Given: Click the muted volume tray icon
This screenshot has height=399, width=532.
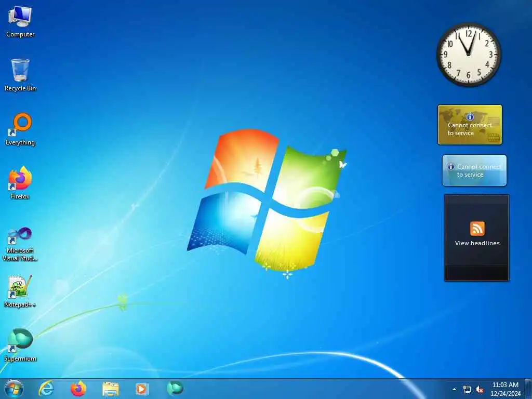Looking at the screenshot, I should tap(480, 390).
